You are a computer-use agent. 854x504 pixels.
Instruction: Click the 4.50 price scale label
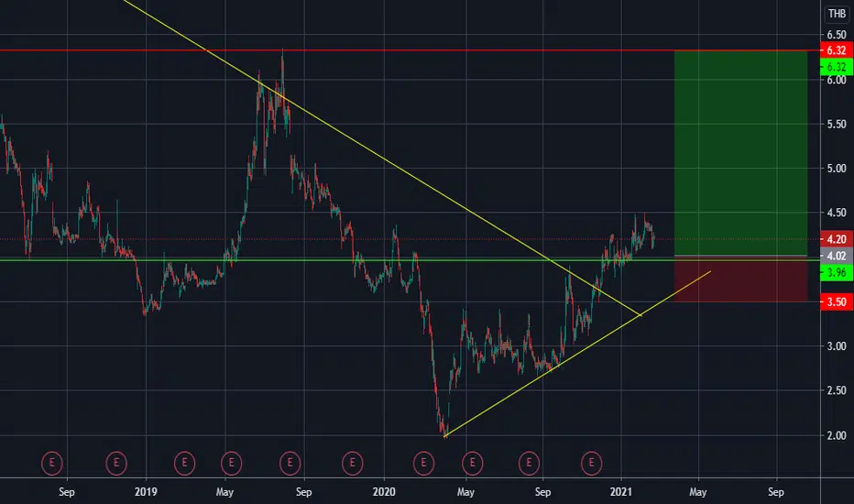[836, 213]
